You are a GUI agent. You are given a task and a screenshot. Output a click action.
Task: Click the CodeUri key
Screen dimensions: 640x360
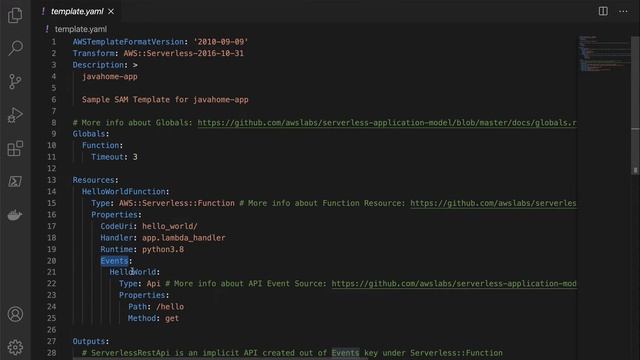[x=117, y=226]
